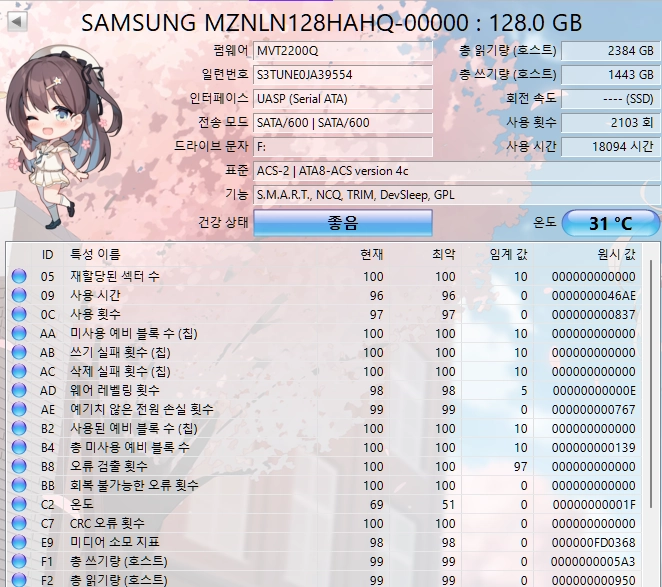Click the transfer mode field SATA/600
662x587 pixels.
[x=343, y=123]
